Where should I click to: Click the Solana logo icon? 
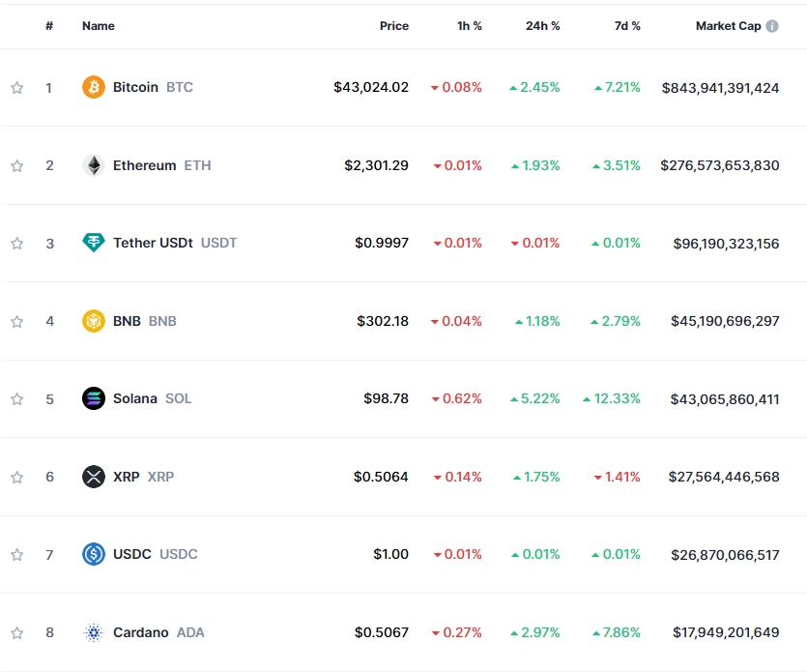94,398
